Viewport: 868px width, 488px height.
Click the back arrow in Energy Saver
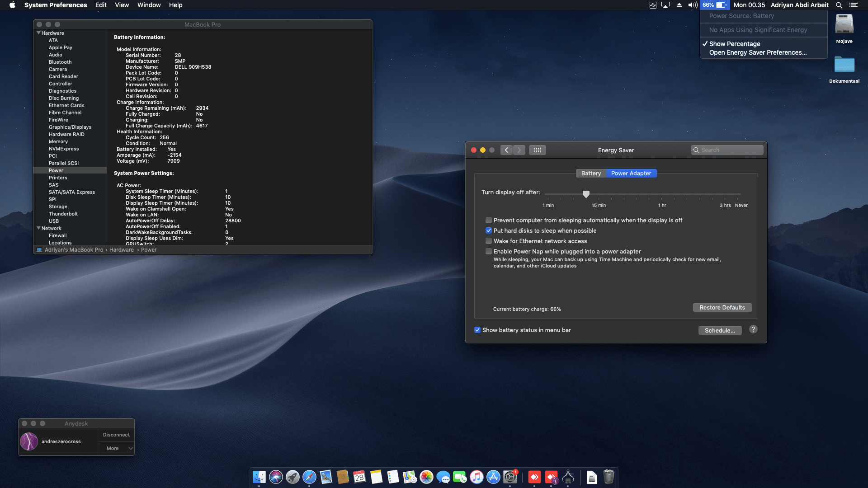(x=506, y=150)
